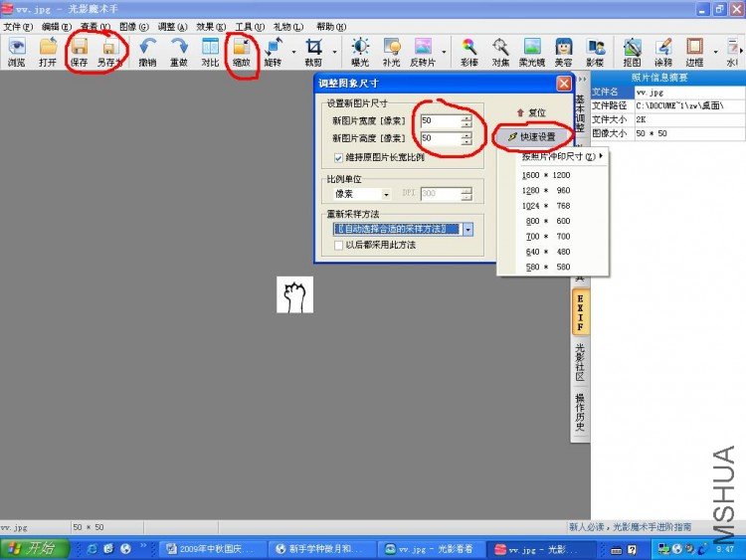The image size is (746, 560).
Task: Switch to the EXIF side tab
Action: [x=580, y=312]
